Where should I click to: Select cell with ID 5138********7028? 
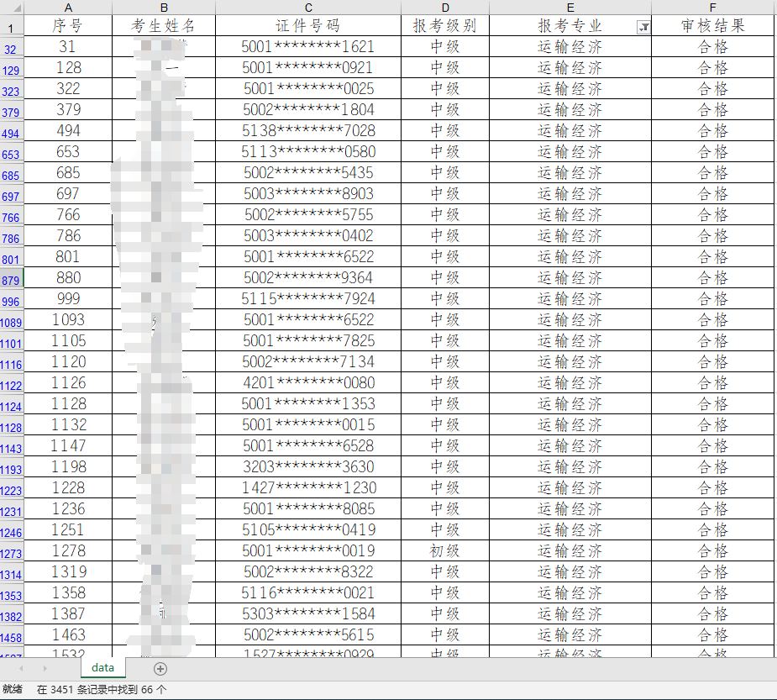click(x=308, y=131)
